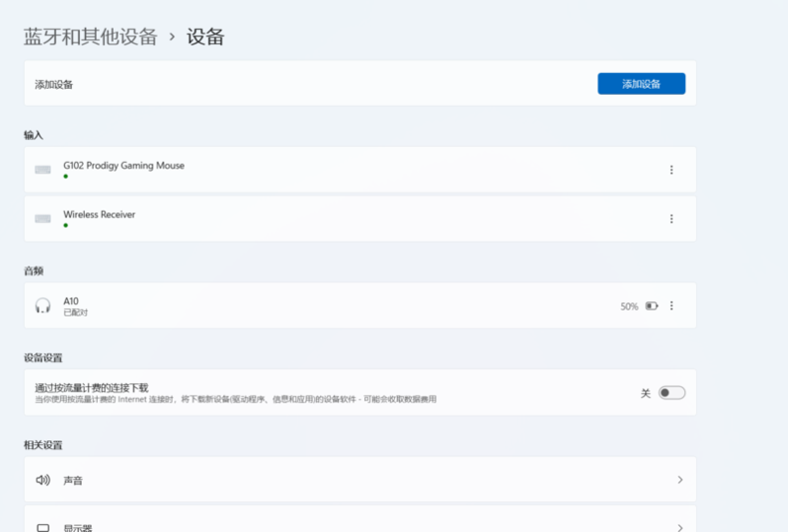Screen dimensions: 788x532
Task: Click the Wireless Receiver device icon
Action: [x=42, y=219]
